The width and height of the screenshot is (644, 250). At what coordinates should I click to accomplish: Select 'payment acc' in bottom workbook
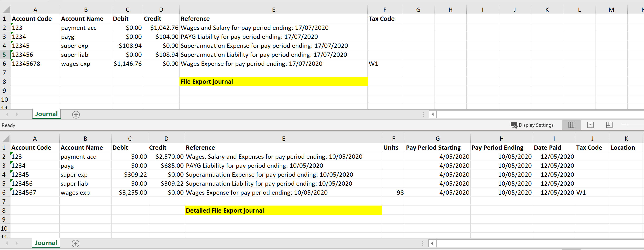pyautogui.click(x=85, y=156)
